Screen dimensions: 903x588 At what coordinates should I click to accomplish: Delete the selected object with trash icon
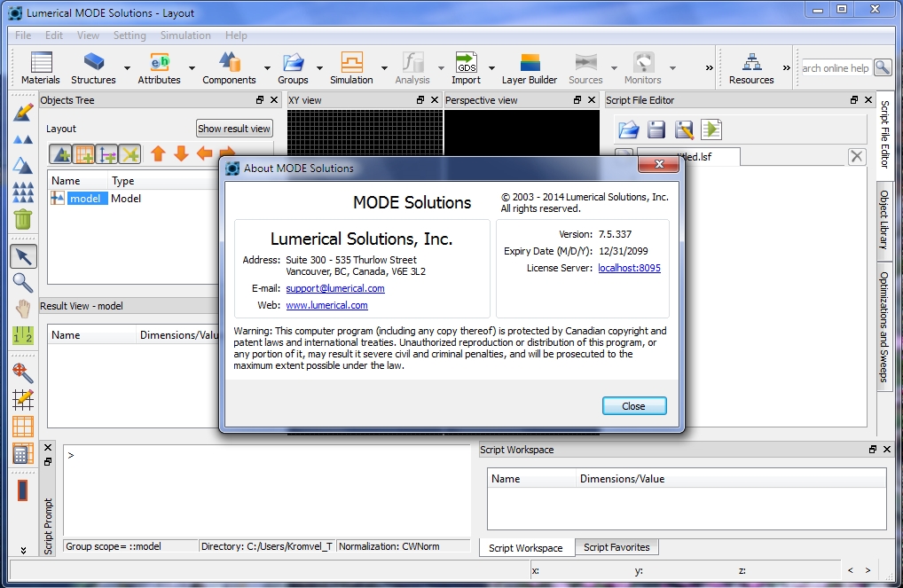[23, 219]
